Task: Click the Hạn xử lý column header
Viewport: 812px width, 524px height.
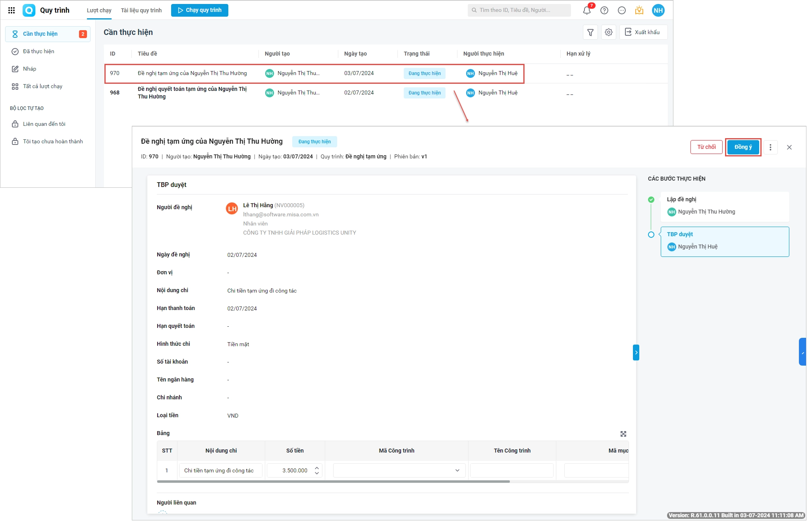Action: 578,54
